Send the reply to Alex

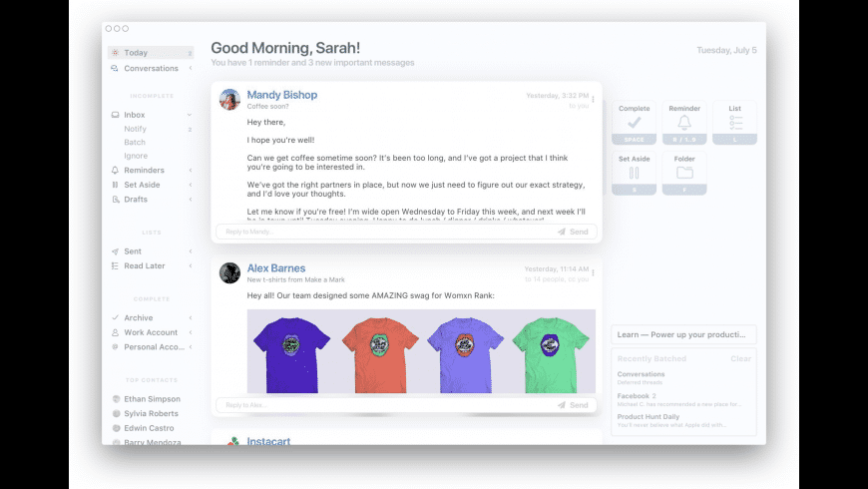(x=573, y=405)
